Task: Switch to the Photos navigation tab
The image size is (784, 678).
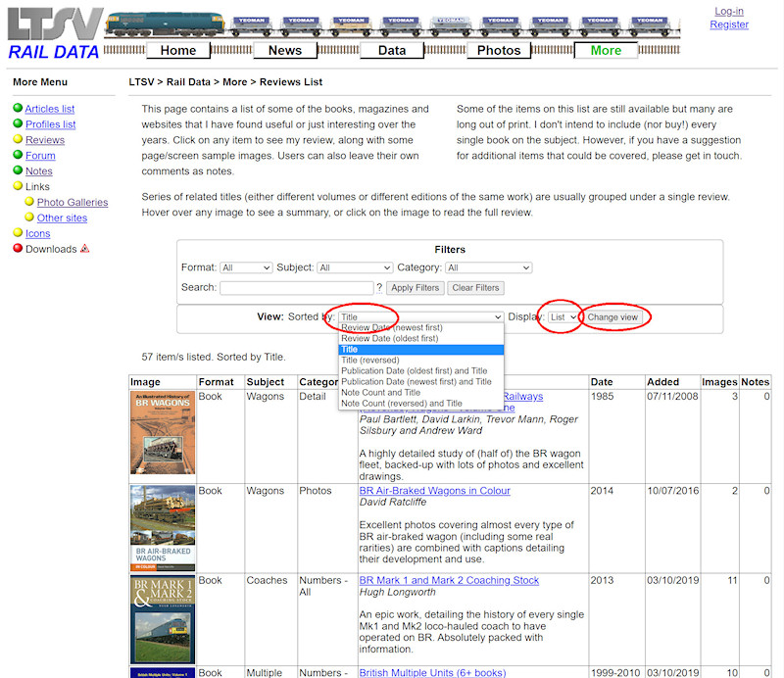Action: (499, 50)
